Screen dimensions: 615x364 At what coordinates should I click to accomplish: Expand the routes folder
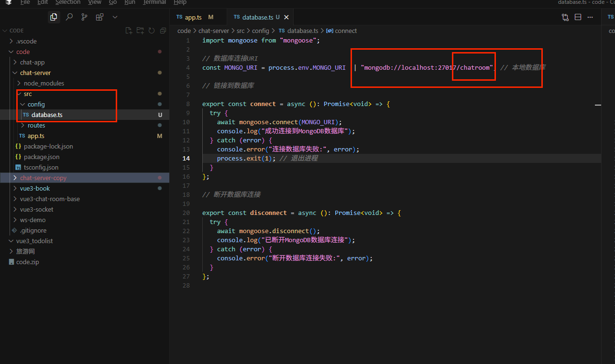pyautogui.click(x=36, y=125)
